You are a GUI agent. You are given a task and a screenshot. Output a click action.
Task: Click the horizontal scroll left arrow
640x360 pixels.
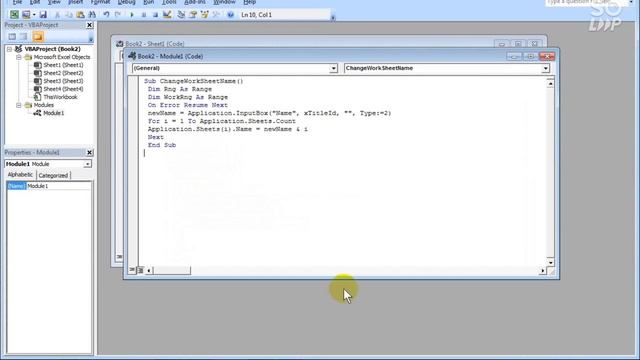click(x=149, y=271)
